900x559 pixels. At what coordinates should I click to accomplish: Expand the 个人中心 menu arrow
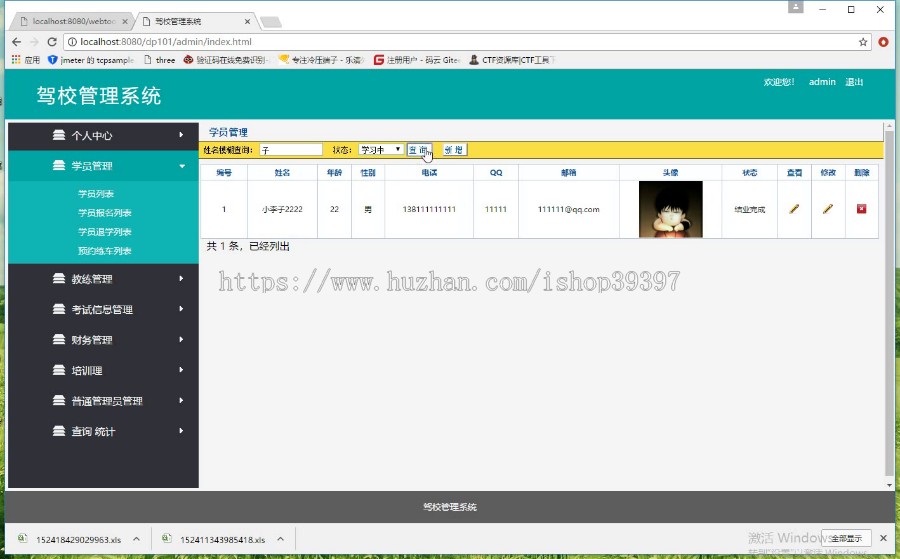coord(181,135)
